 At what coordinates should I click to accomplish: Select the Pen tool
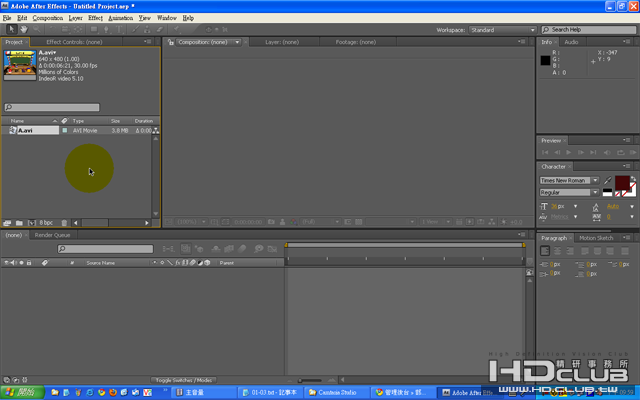pos(107,29)
